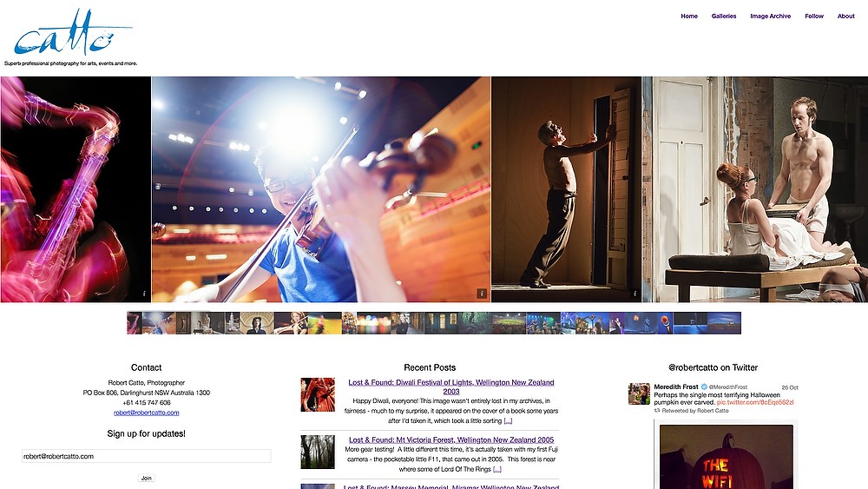
Task: Click the "Superb professional photography" tagline
Action: (70, 63)
